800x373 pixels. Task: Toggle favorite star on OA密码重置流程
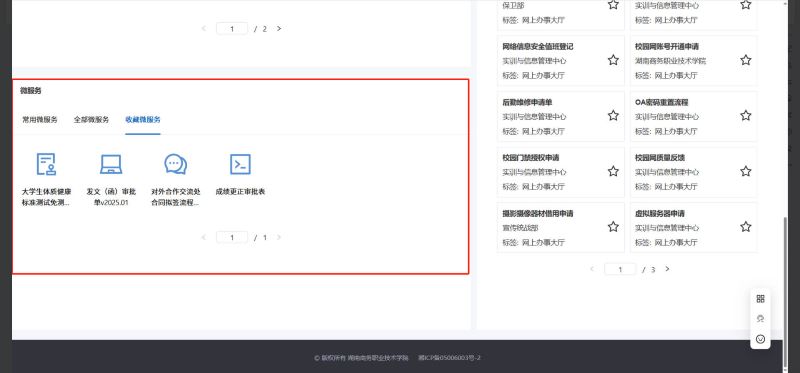point(745,116)
